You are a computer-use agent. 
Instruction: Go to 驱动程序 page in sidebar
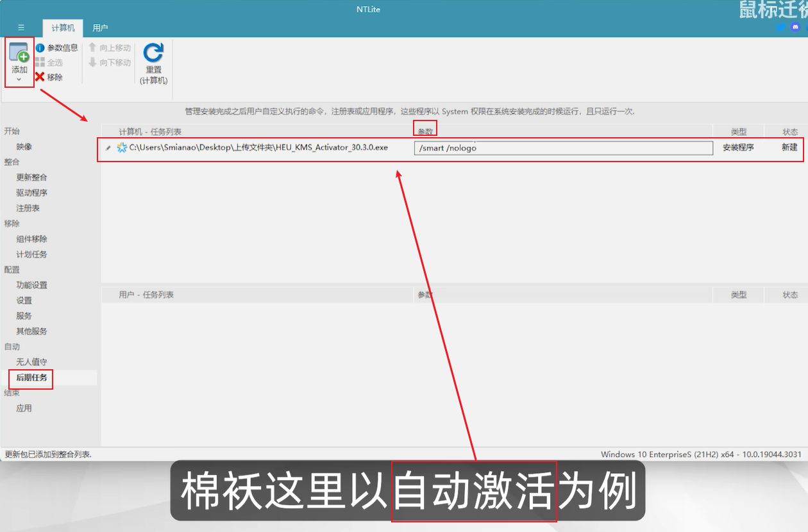point(31,193)
